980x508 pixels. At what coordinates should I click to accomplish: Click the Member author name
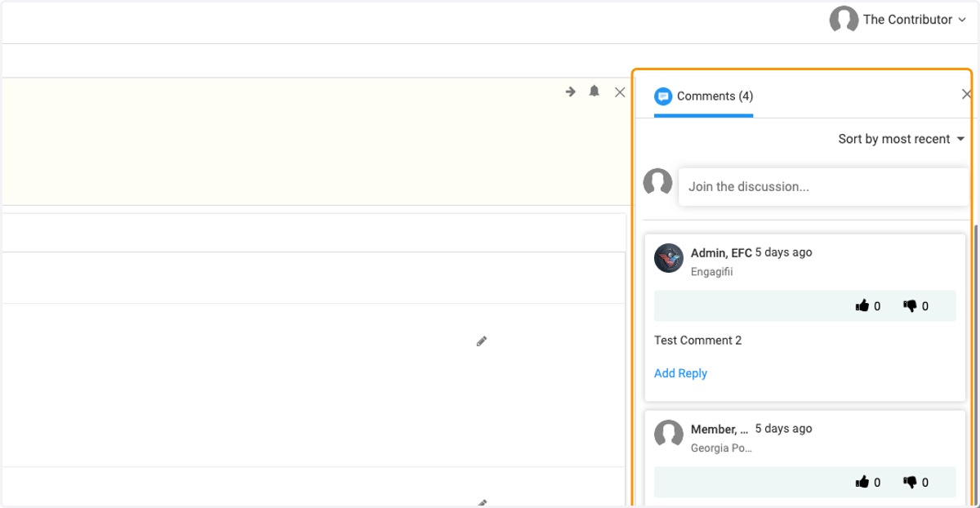point(719,429)
